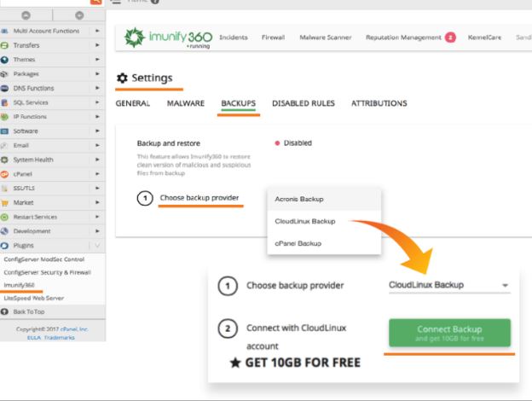Click the System Health icon
The height and width of the screenshot is (401, 532).
(x=5, y=160)
